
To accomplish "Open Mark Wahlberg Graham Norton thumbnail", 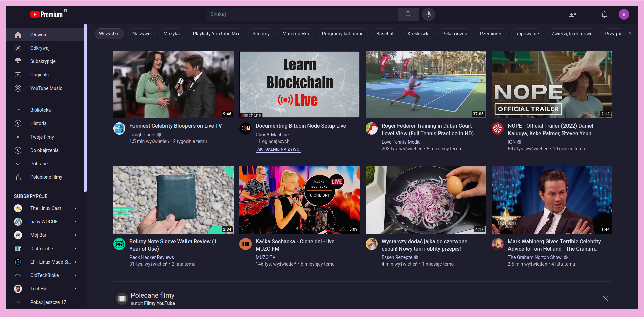I will point(552,200).
